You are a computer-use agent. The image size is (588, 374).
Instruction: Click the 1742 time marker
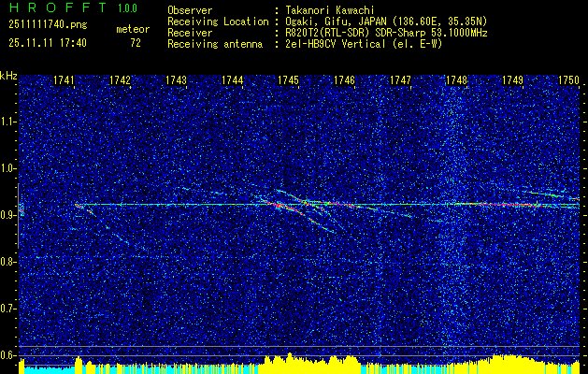pyautogui.click(x=120, y=80)
